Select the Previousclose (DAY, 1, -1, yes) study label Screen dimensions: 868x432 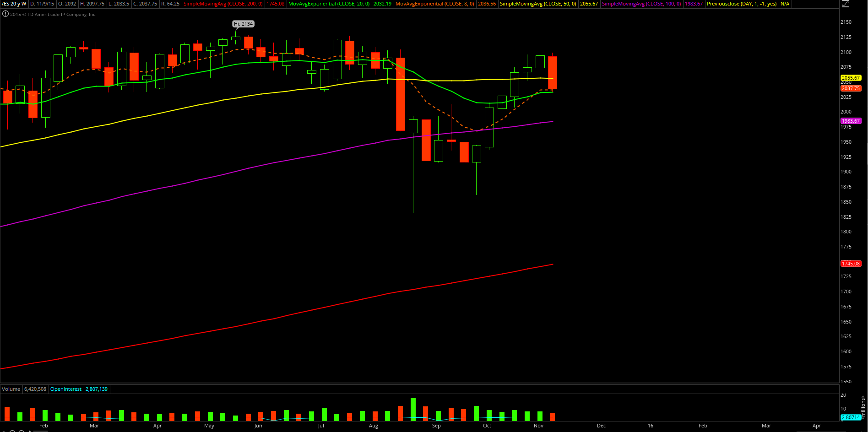(x=742, y=4)
